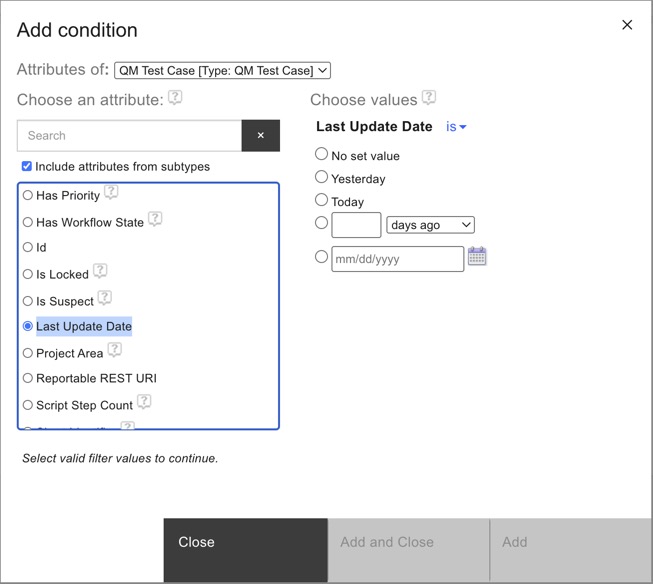Click in the attribute Search field

pos(129,136)
